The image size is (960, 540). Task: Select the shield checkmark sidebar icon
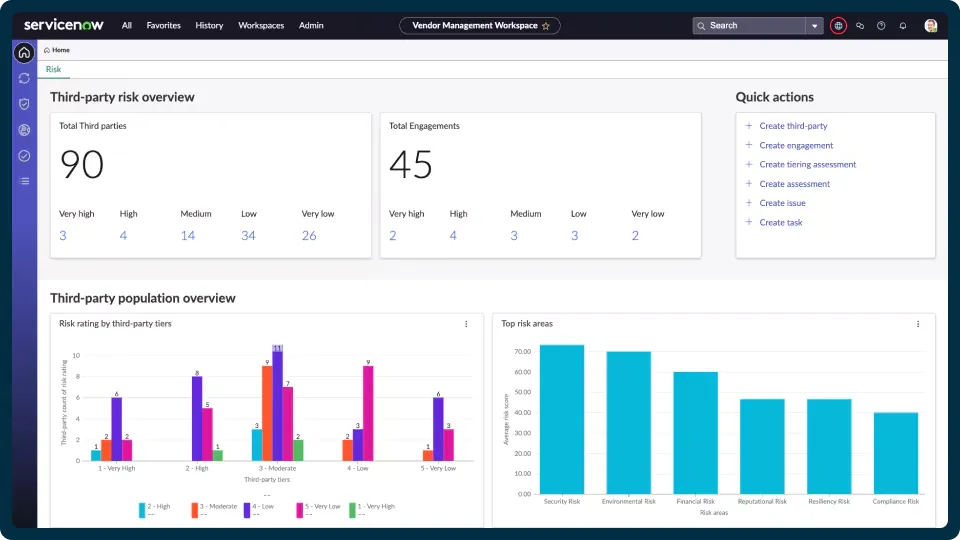24,104
